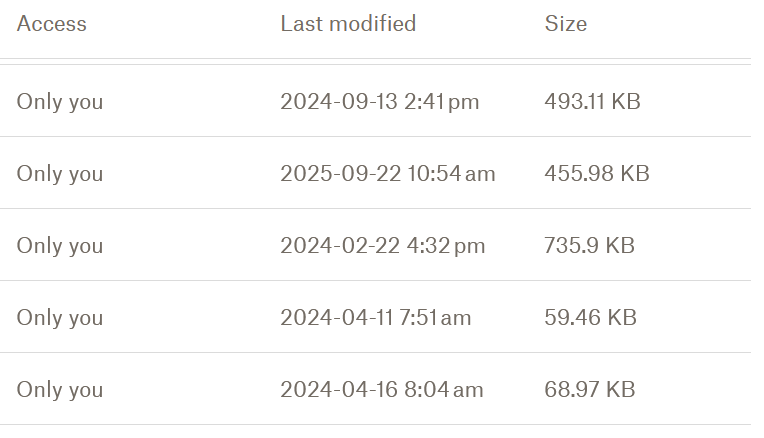Select the row modified 2024-09-13 2:41 pm
764x438 pixels.
pos(379,102)
